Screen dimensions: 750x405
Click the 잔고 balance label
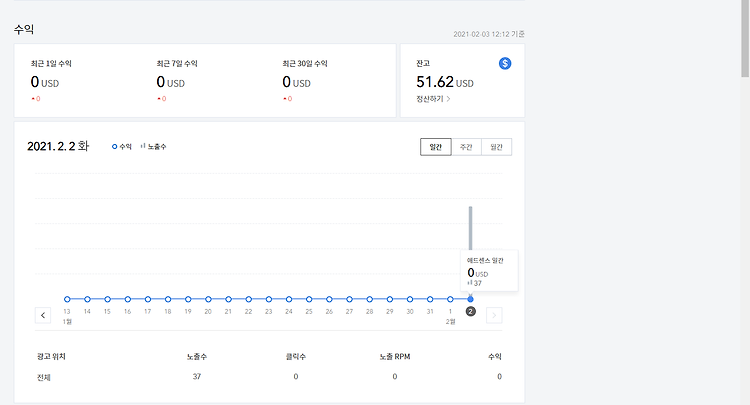423,63
